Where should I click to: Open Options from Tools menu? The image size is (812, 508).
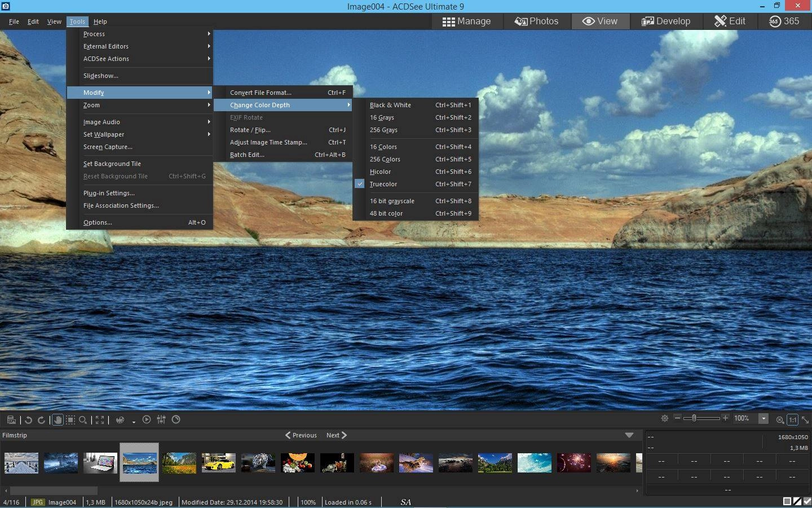[139, 222]
